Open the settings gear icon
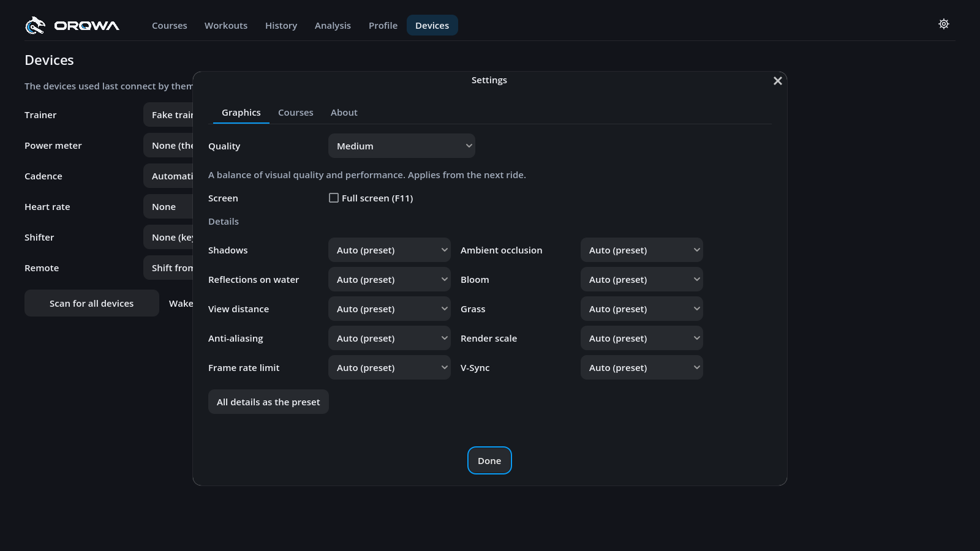The width and height of the screenshot is (980, 551). point(944,24)
